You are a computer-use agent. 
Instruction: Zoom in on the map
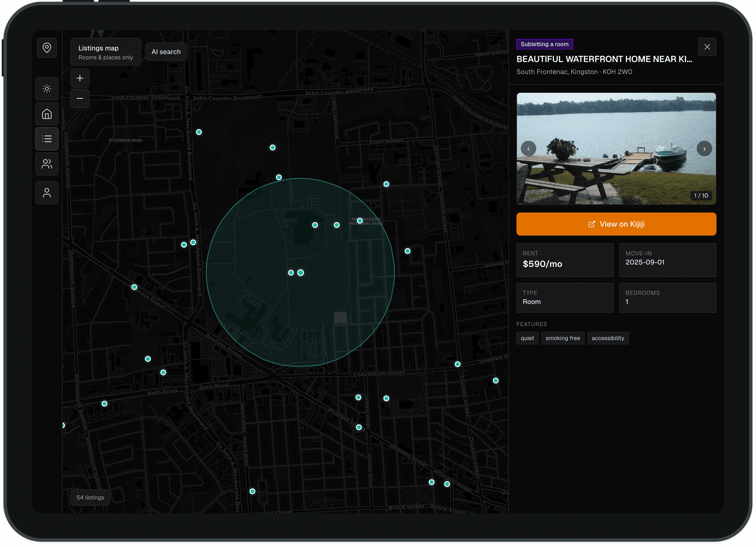[80, 78]
